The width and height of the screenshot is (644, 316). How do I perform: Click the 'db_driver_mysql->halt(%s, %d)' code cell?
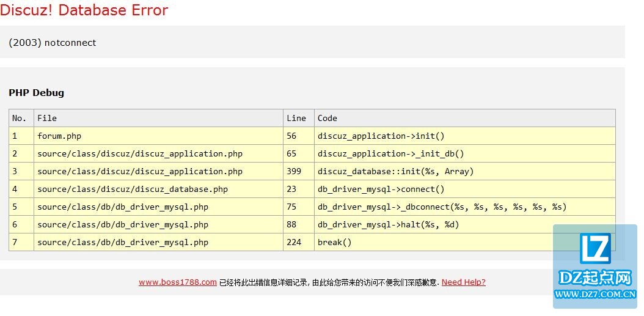point(465,224)
